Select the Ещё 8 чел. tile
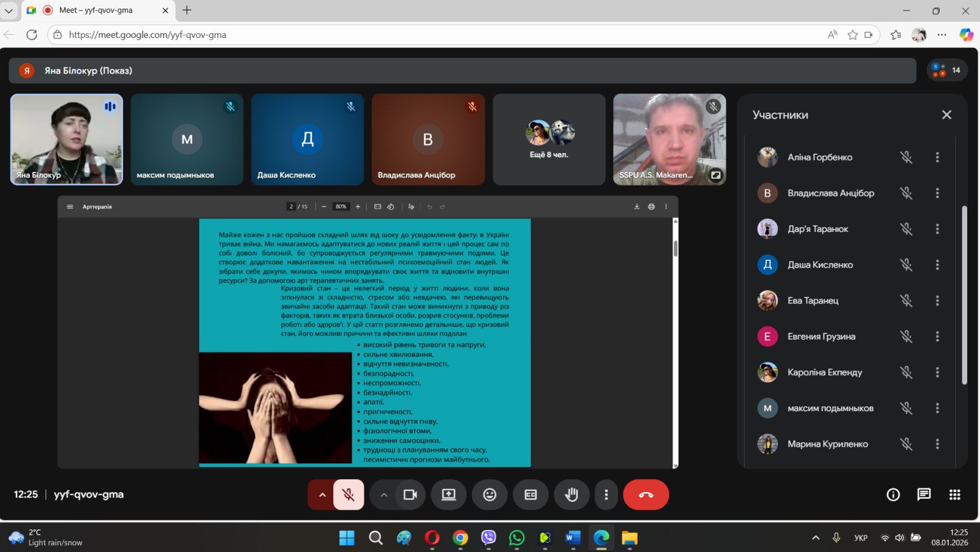Image resolution: width=980 pixels, height=552 pixels. click(549, 140)
